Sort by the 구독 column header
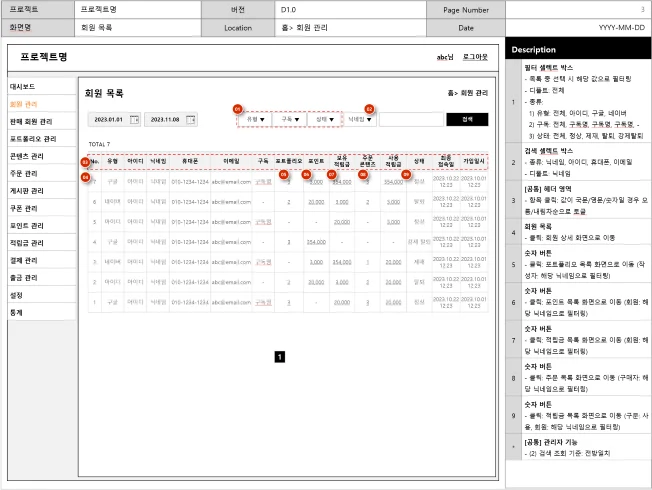Image resolution: width=652 pixels, height=490 pixels. [x=263, y=161]
